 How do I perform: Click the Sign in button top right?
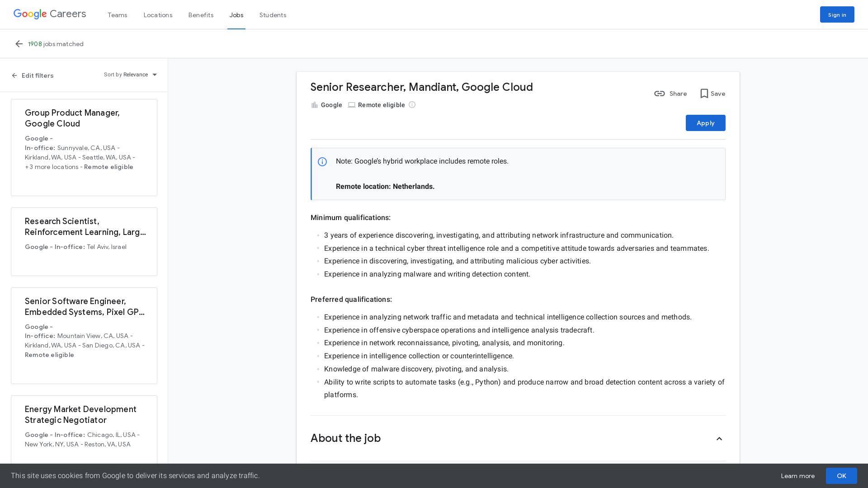pyautogui.click(x=837, y=14)
